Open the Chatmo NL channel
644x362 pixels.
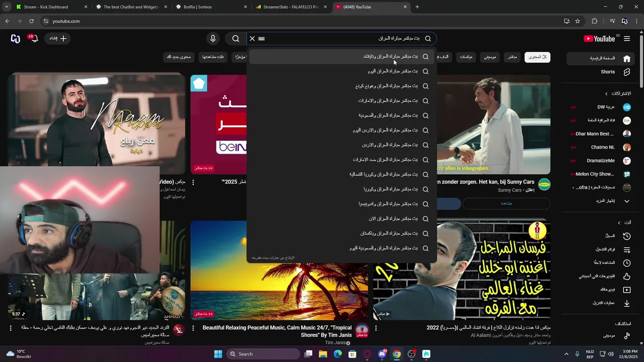pos(601,147)
